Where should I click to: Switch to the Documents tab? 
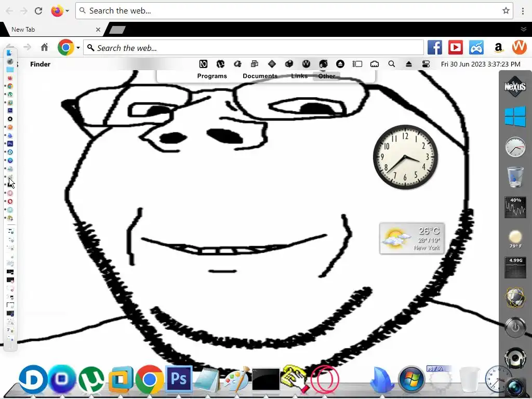(260, 76)
